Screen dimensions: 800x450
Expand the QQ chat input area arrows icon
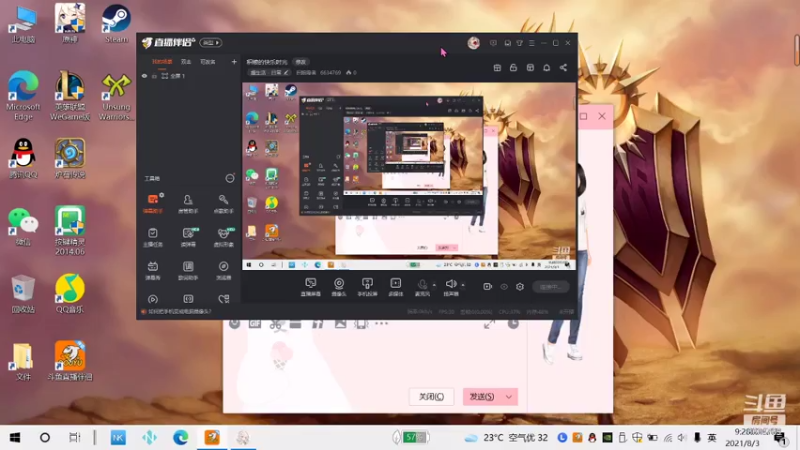click(x=489, y=324)
